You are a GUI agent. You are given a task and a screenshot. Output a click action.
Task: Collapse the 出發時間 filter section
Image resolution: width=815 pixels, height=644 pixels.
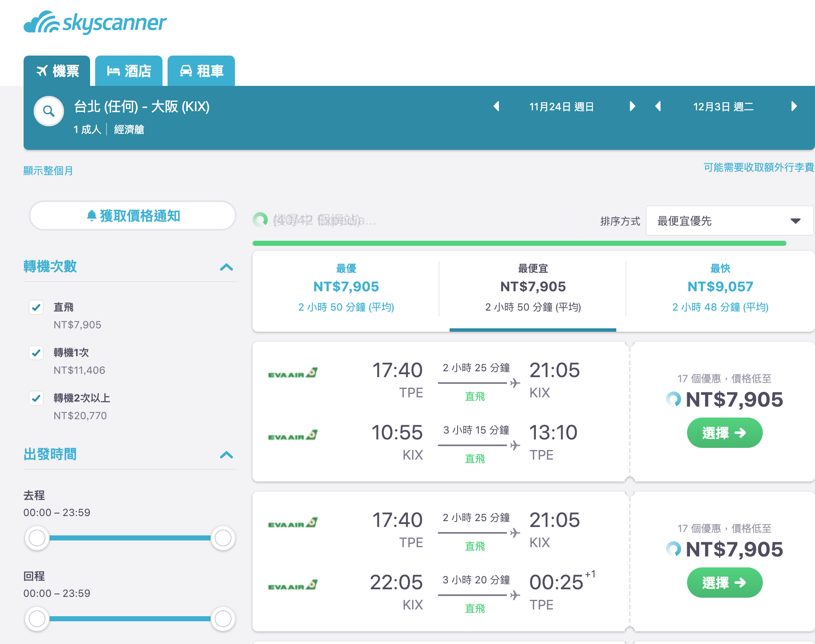click(226, 455)
